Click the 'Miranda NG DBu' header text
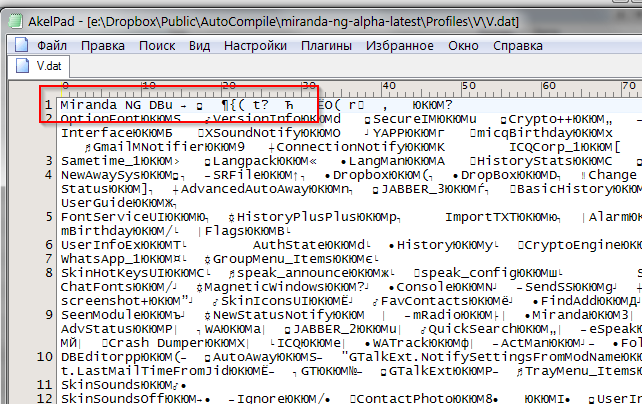Screen dimensions: 642x404 pos(117,105)
